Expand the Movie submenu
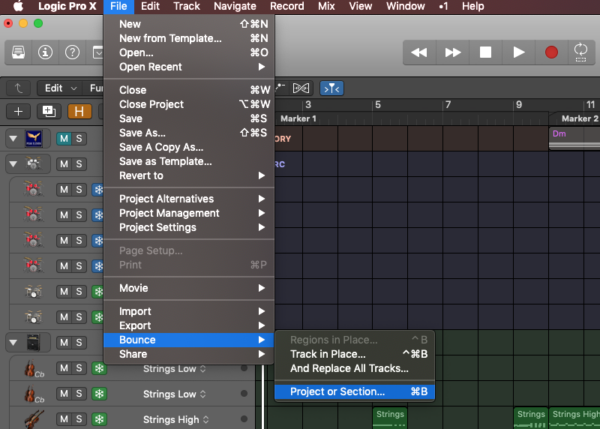This screenshot has height=429, width=600. (189, 288)
